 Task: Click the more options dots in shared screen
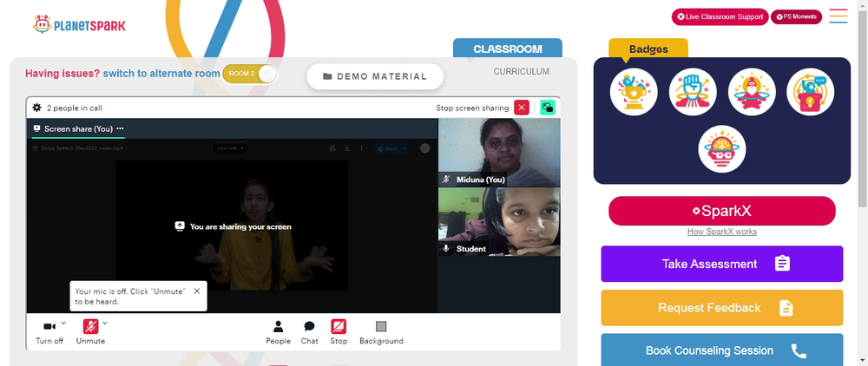point(361,148)
